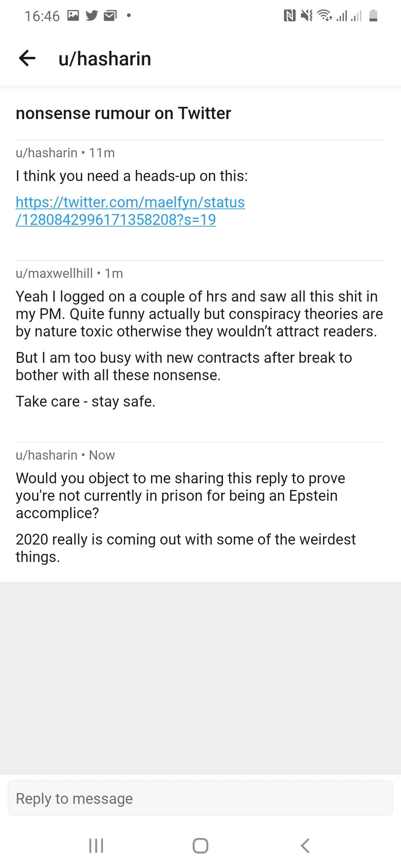Viewport: 401px width, 868px height.
Task: Focus the Reply to message field
Action: (200, 798)
